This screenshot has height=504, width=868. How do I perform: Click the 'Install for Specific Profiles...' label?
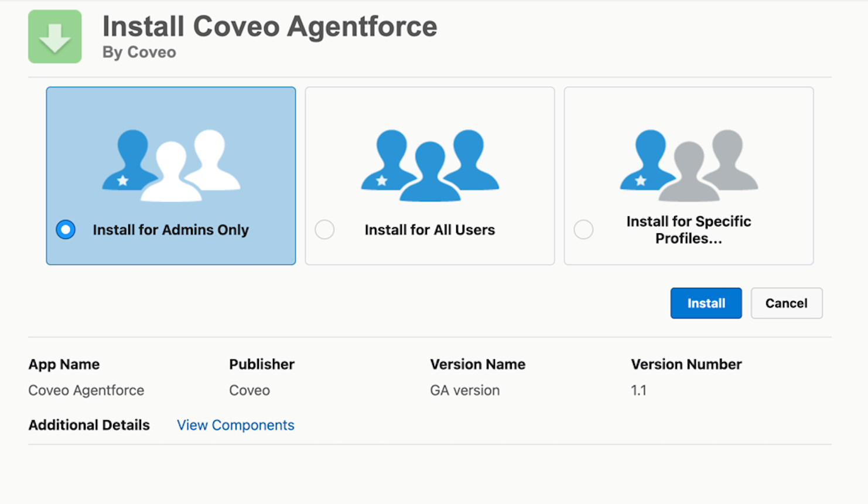689,230
